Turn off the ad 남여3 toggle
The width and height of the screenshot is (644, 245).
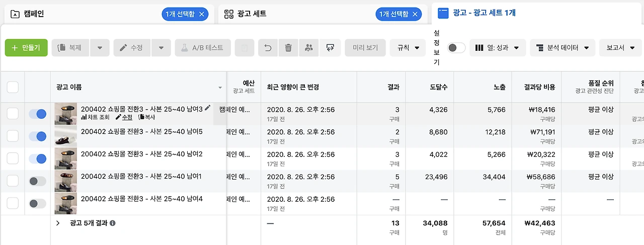(38, 114)
